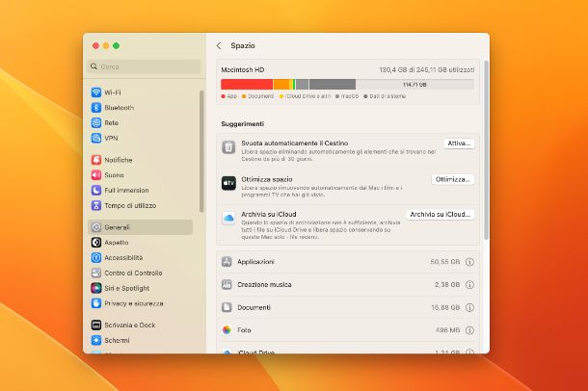Show info for Creazione musica storage
Viewport: 588px width, 391px height.
[469, 285]
